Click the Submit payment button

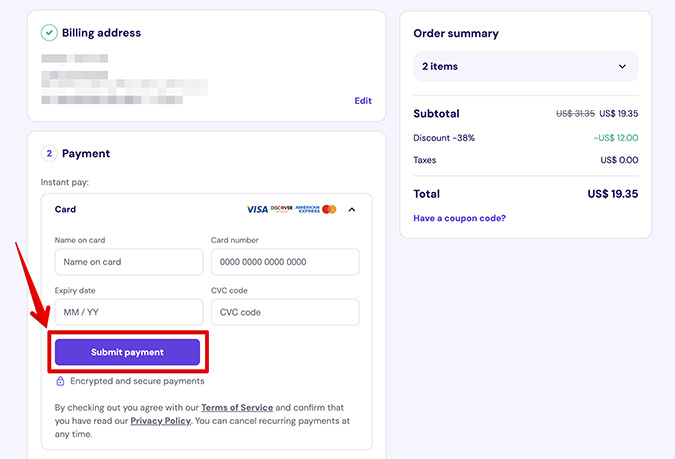tap(127, 352)
